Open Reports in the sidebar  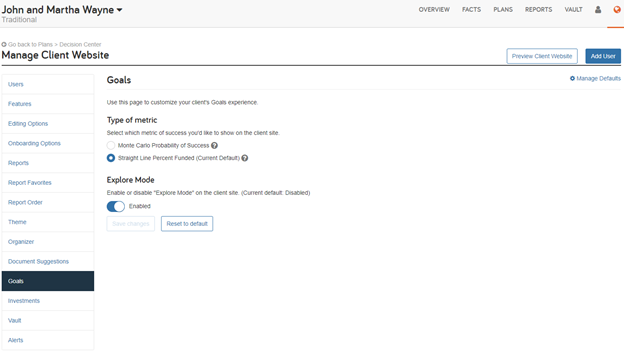click(x=48, y=163)
